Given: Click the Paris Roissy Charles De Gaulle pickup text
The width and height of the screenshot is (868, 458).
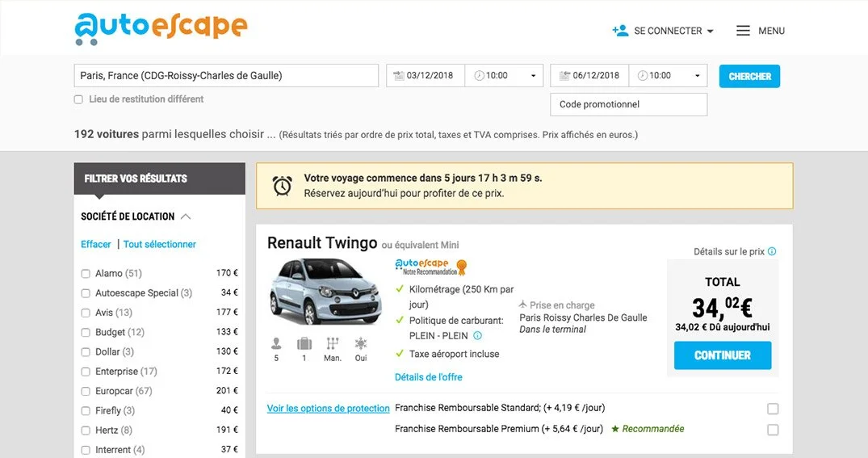Looking at the screenshot, I should [583, 317].
